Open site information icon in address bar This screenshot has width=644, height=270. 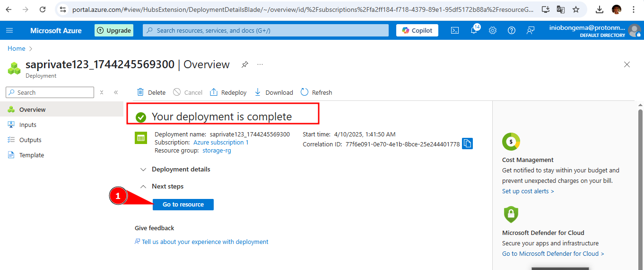click(x=63, y=9)
